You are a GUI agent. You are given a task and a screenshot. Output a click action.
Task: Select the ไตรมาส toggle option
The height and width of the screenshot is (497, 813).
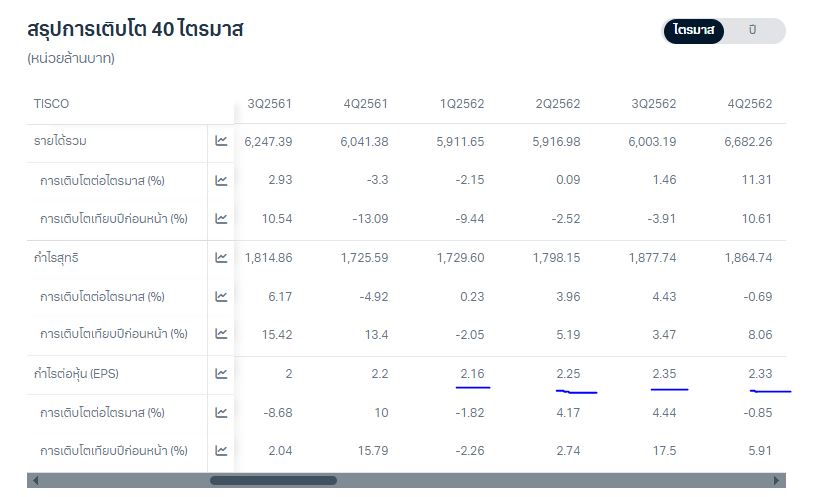pos(694,30)
